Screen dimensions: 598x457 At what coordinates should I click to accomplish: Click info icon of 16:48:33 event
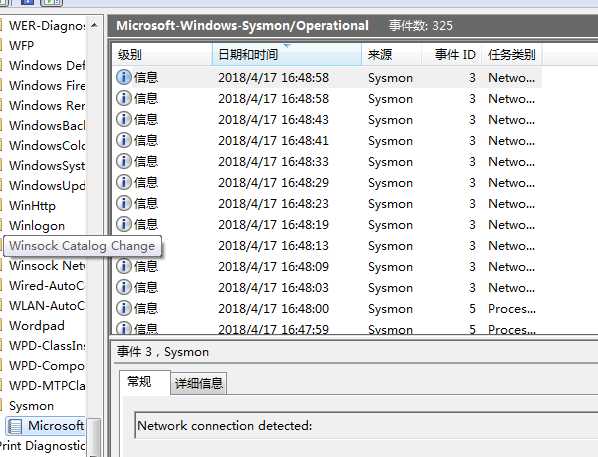coord(124,161)
